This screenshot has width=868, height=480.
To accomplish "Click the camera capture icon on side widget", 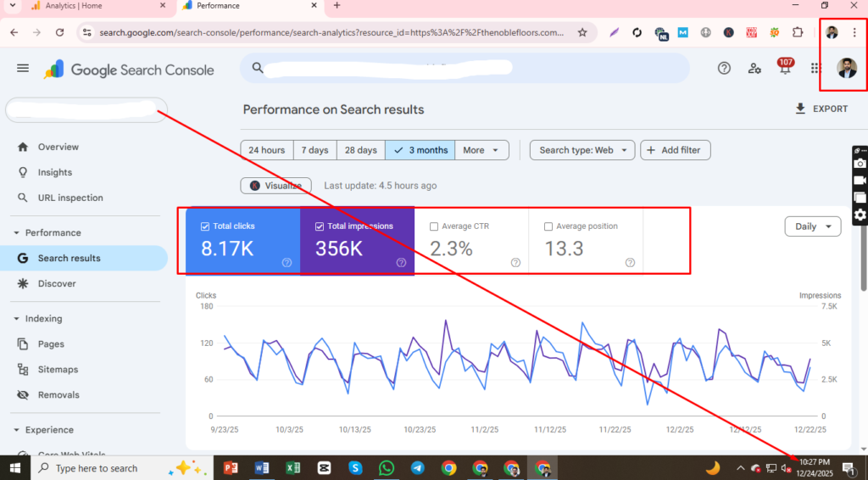I will click(860, 164).
